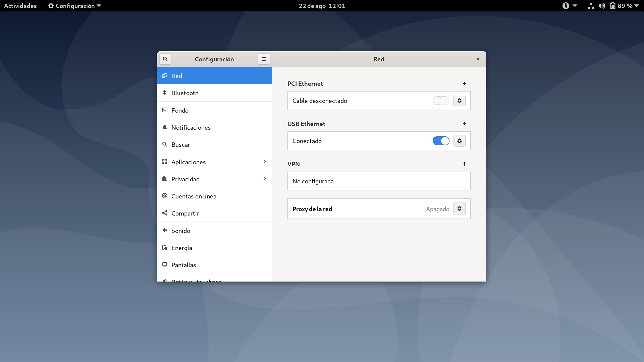Open PCI Ethernet gear settings
644x362 pixels.
tap(459, 101)
